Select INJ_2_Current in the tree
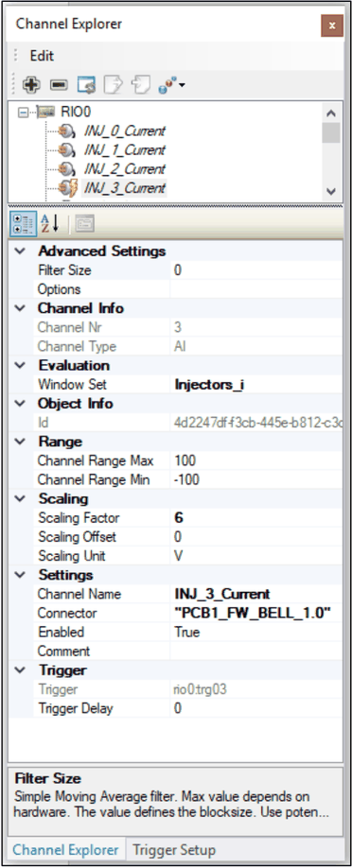Image resolution: width=352 pixels, height=868 pixels. click(x=124, y=169)
